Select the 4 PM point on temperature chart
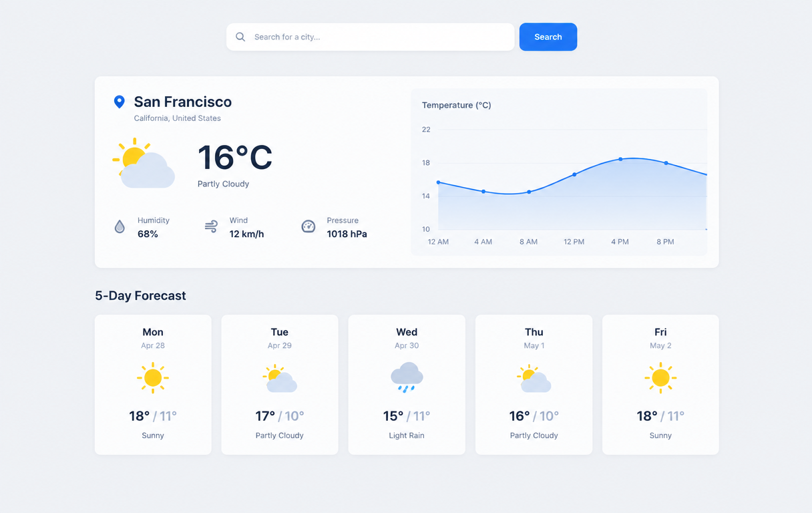The width and height of the screenshot is (812, 513). (x=620, y=159)
